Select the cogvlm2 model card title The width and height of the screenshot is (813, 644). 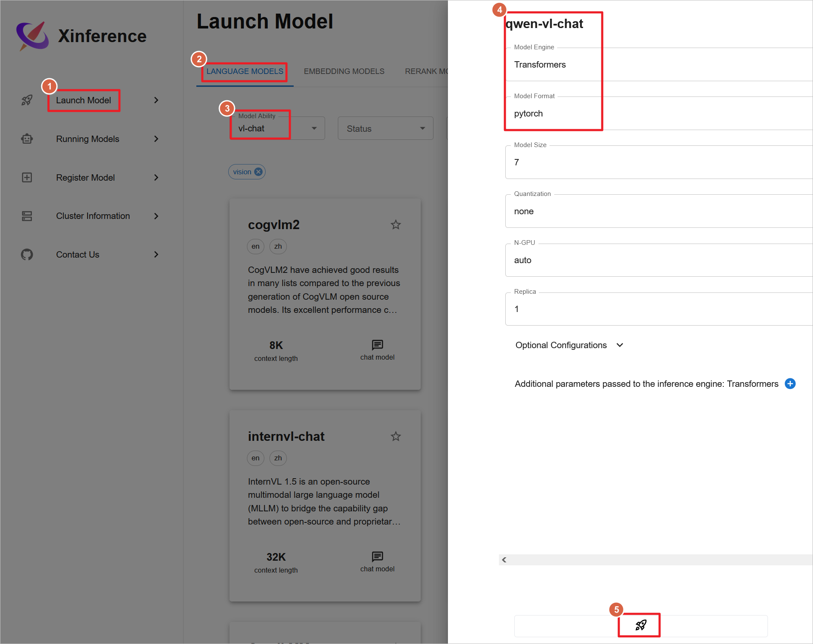[x=274, y=224]
